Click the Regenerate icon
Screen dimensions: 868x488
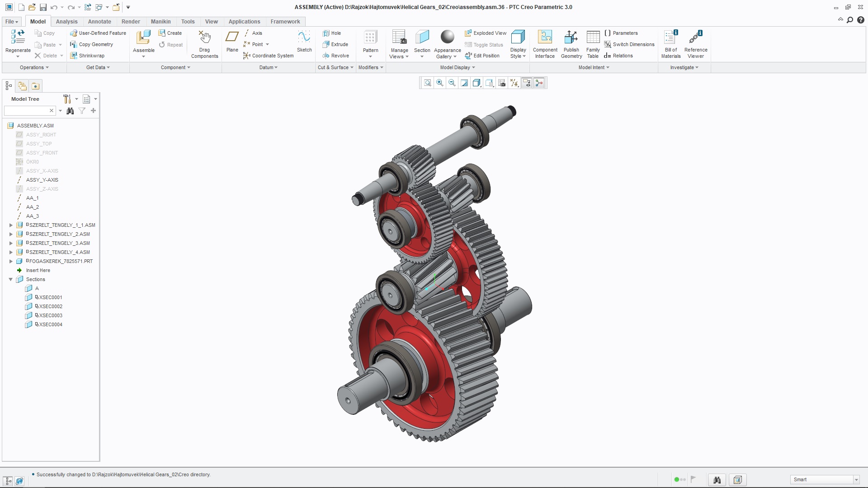18,37
